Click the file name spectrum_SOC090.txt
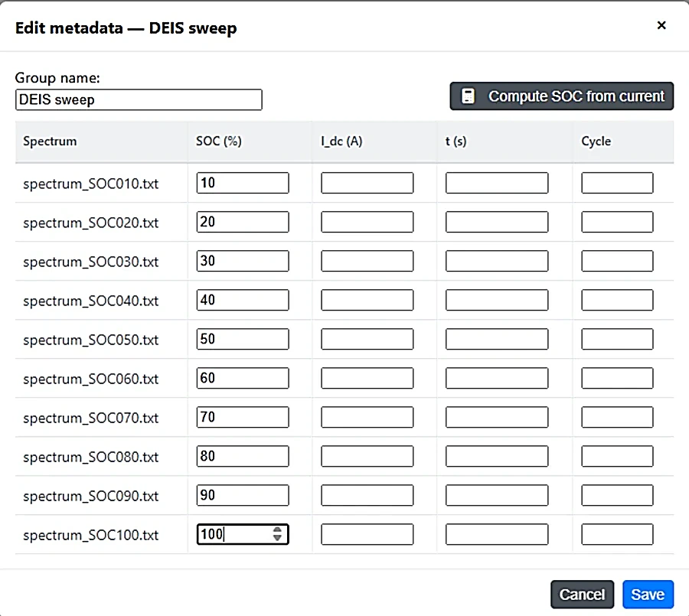This screenshot has width=689, height=616. click(x=90, y=497)
